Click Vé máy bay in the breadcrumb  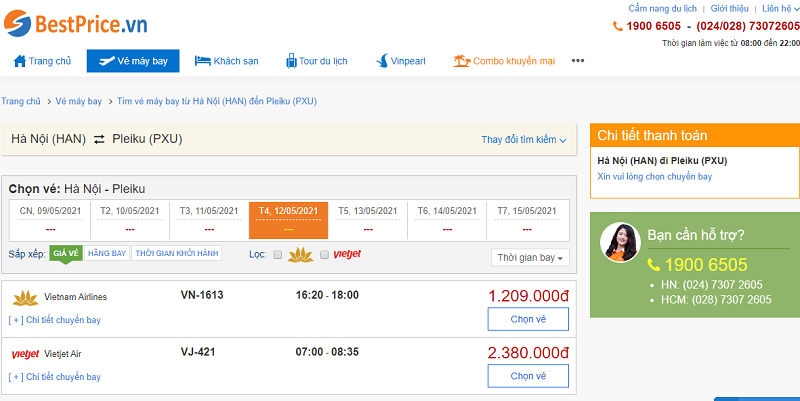(x=79, y=101)
